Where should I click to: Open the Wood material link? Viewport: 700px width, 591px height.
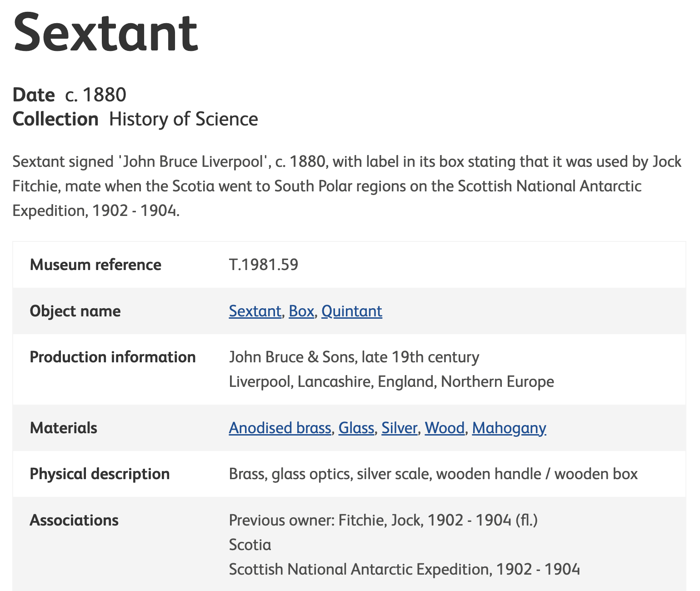pos(444,428)
